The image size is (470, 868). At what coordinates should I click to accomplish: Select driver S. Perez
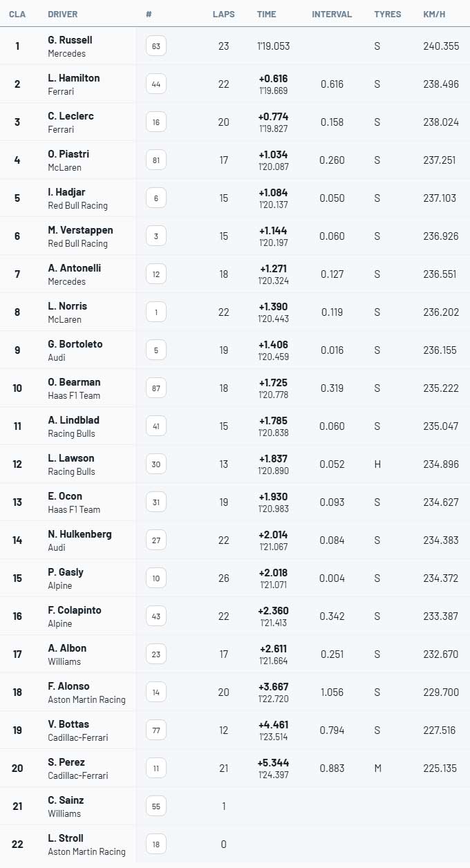point(66,762)
